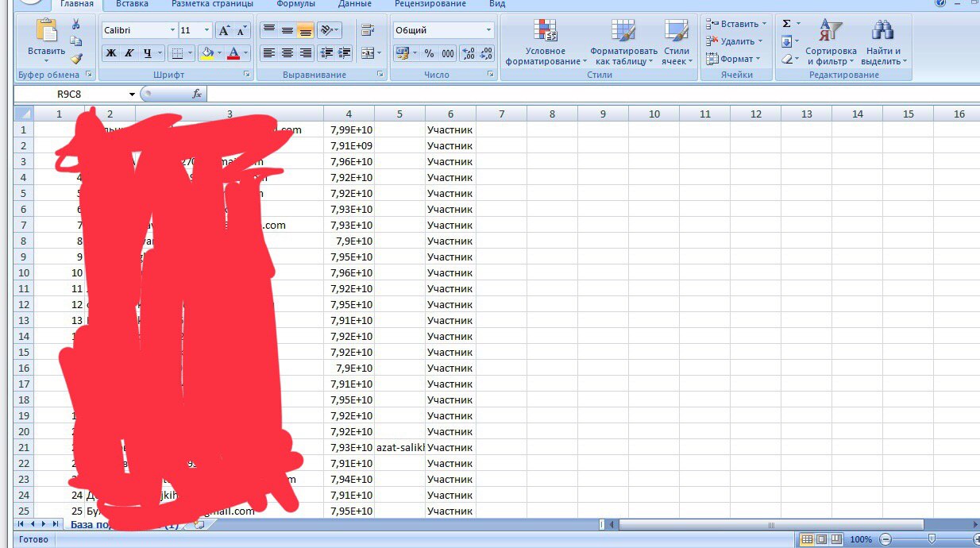Decrease decimal places icon
The width and height of the screenshot is (980, 548).
click(x=486, y=53)
